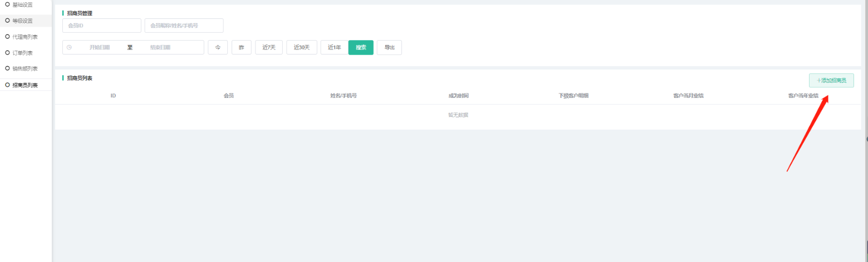This screenshot has height=262, width=868.
Task: Go to 代理商列表 in the sidebar
Action: click(x=24, y=37)
